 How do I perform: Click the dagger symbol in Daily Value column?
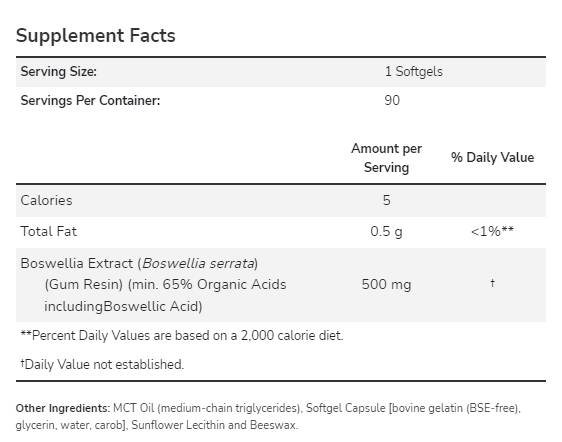point(492,283)
